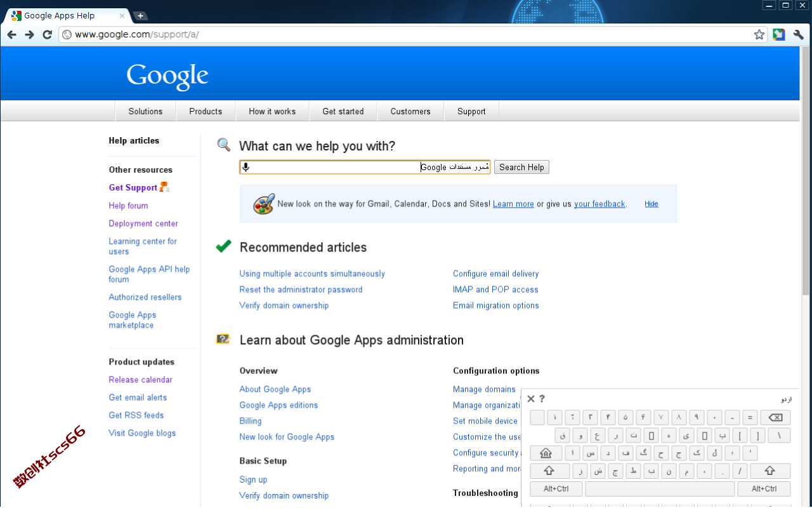Open Reset the administrator password article
Screen dimensions: 812x508
(301, 290)
